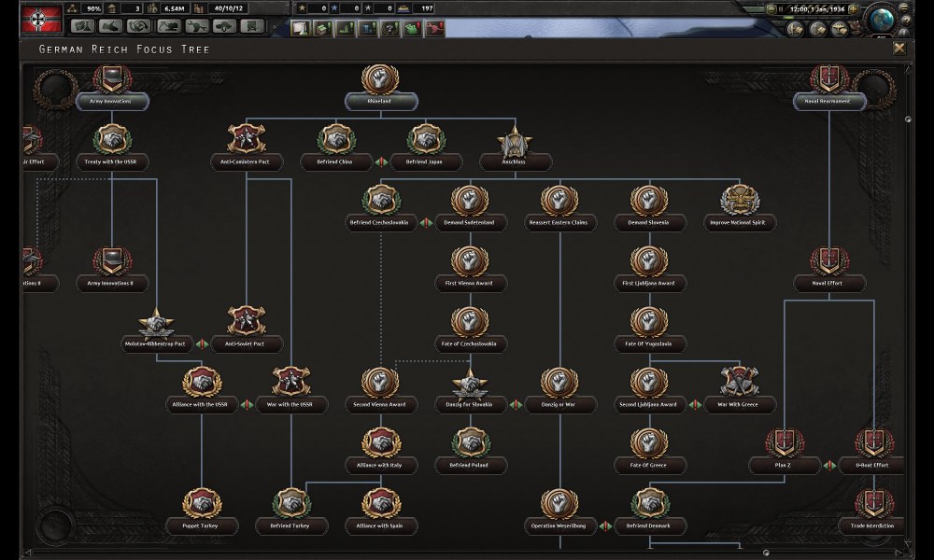The height and width of the screenshot is (560, 934).
Task: Toggle pause on the date 12:00, 1 Jan, 1936
Action: pyautogui.click(x=816, y=9)
